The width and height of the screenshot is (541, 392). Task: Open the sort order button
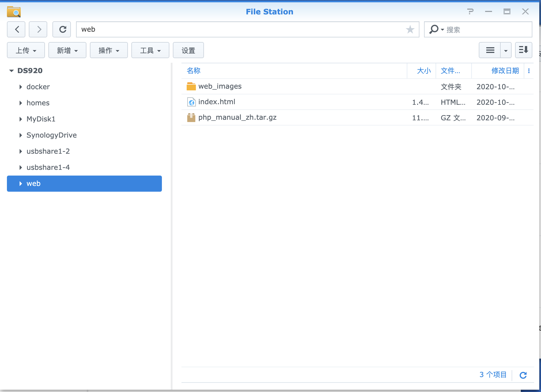(x=523, y=50)
